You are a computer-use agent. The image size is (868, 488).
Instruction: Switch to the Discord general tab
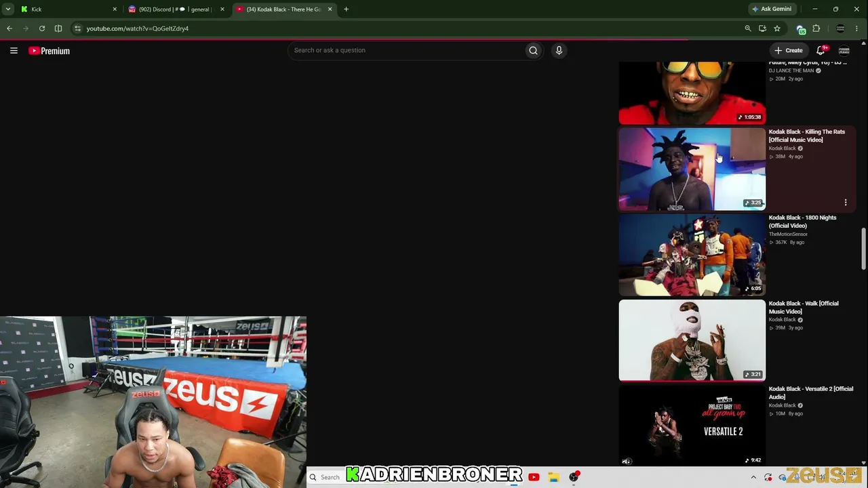[x=176, y=9]
